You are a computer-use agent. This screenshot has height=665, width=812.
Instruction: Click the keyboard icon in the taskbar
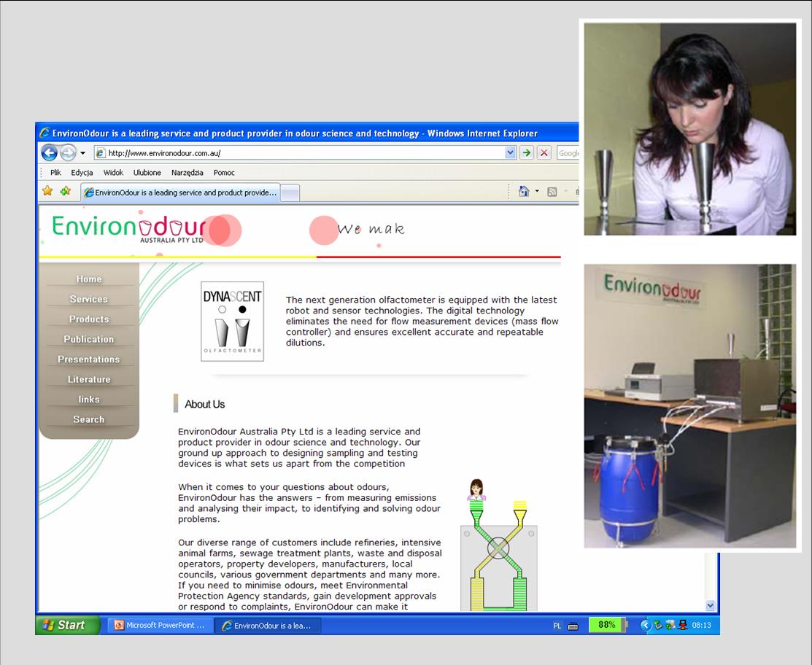pos(573,626)
